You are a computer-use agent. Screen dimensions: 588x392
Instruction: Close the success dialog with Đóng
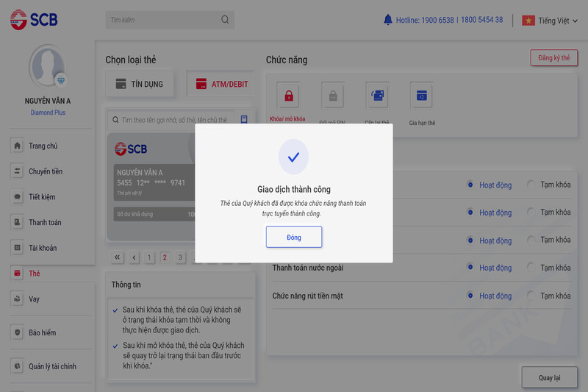293,237
